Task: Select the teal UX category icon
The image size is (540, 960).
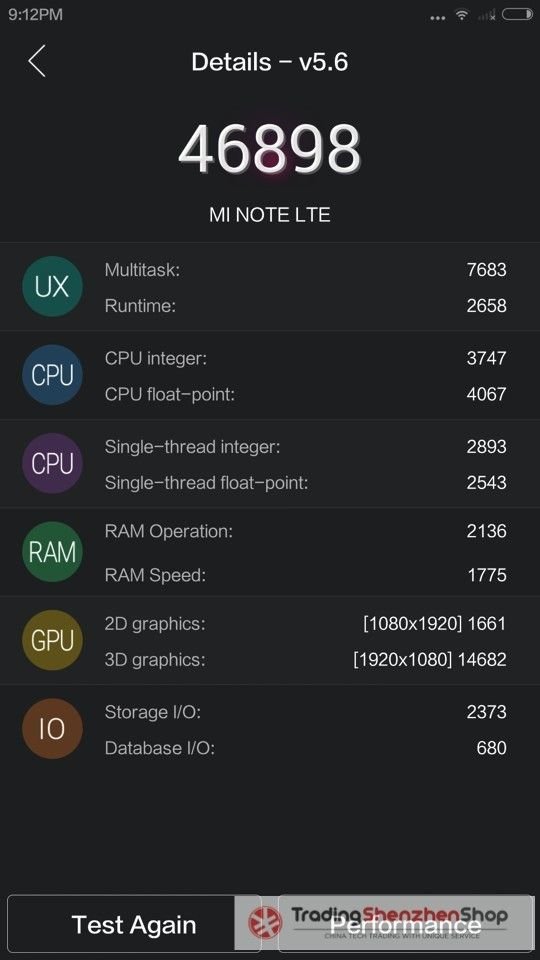Action: coord(52,287)
